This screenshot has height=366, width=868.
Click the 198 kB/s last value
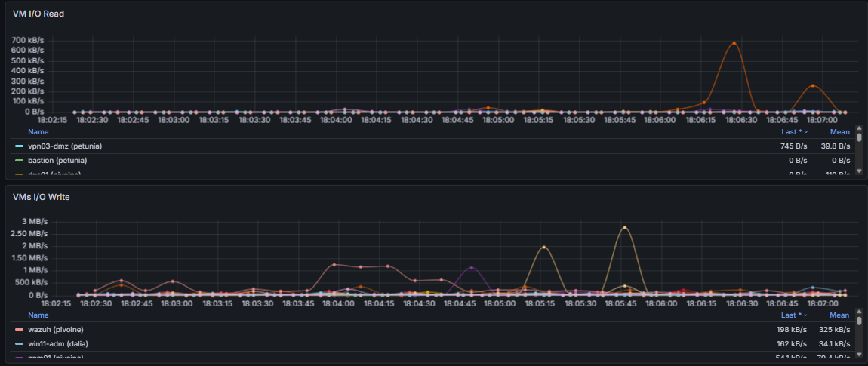793,330
